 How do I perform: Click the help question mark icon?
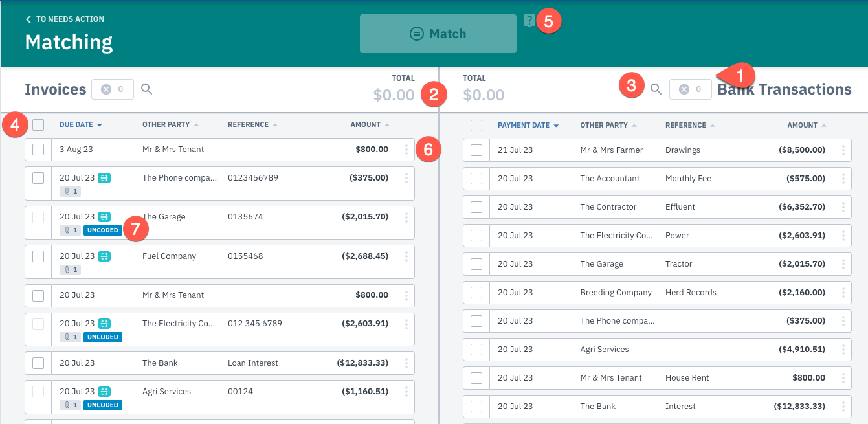(x=529, y=21)
